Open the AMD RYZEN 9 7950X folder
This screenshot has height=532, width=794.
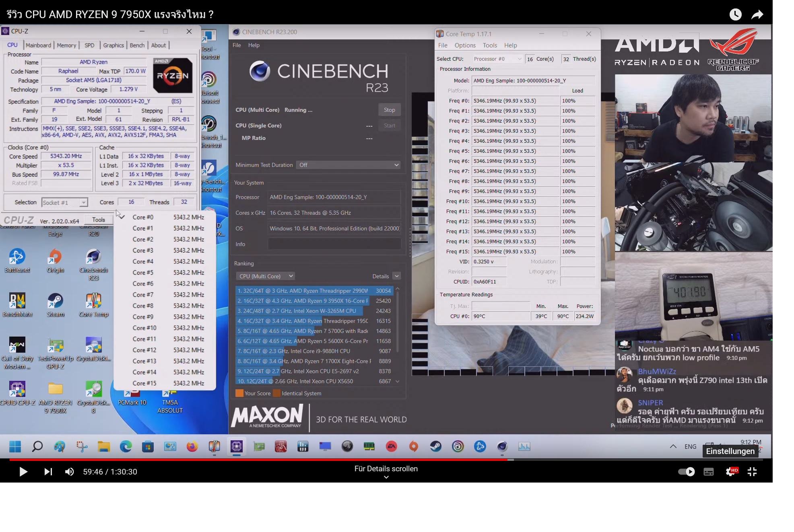[x=55, y=397]
